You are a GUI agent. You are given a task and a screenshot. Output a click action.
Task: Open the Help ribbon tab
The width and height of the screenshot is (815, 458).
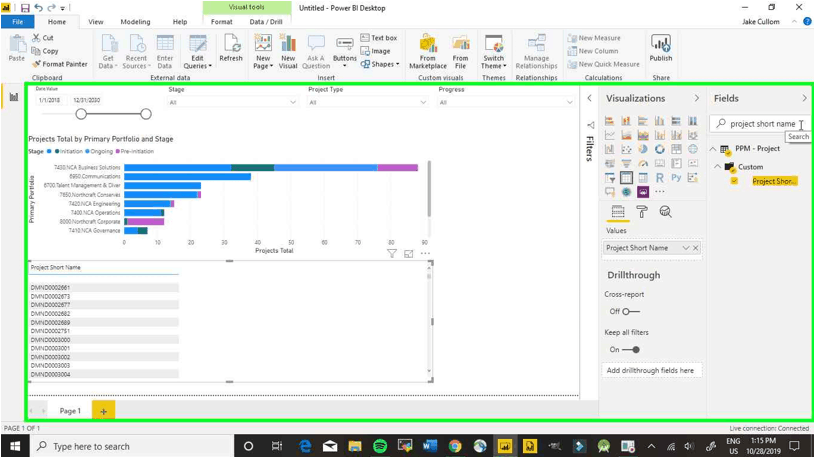180,22
